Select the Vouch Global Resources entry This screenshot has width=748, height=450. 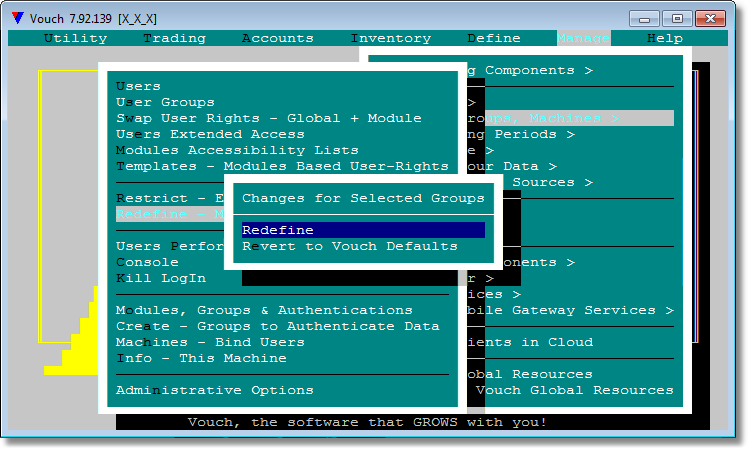[575, 390]
